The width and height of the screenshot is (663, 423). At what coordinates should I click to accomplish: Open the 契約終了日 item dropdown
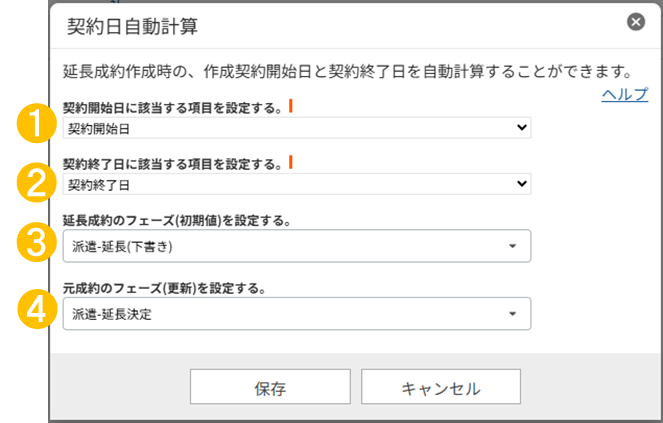coord(296,184)
